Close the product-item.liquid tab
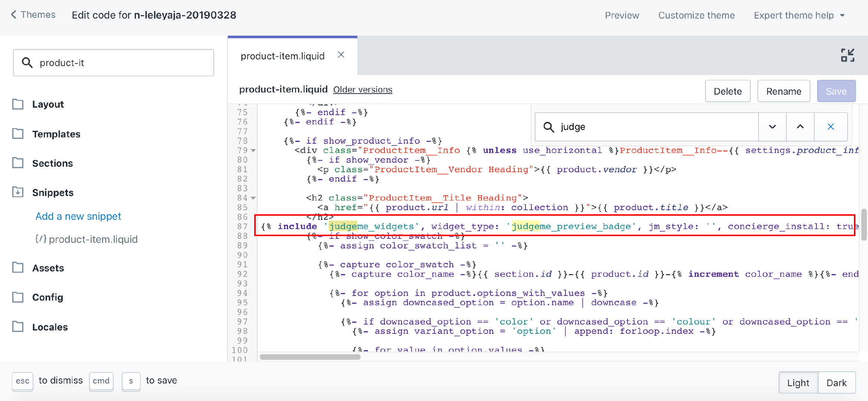The height and width of the screenshot is (401, 868). 341,55
